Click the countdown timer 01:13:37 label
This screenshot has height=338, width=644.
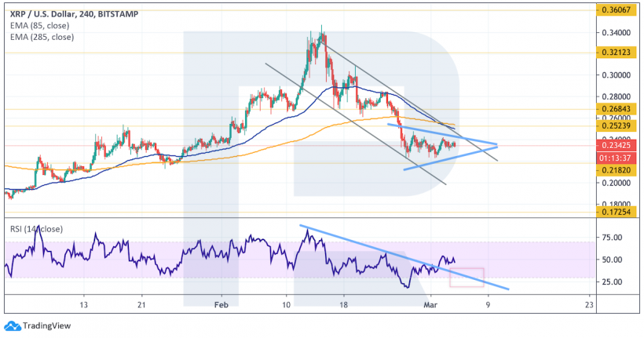pos(616,156)
